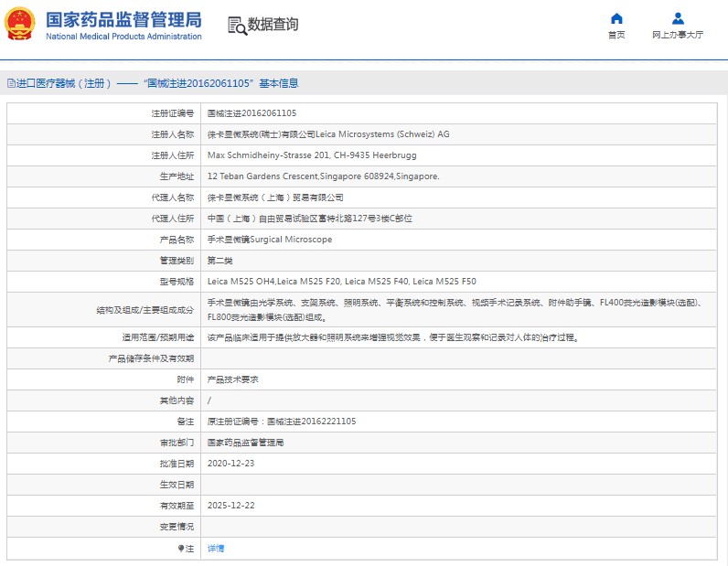Click the 首页 label in the header
728x566 pixels.
(x=616, y=35)
